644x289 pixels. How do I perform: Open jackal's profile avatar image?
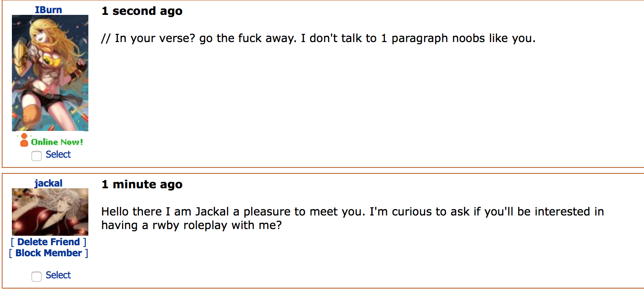[50, 212]
